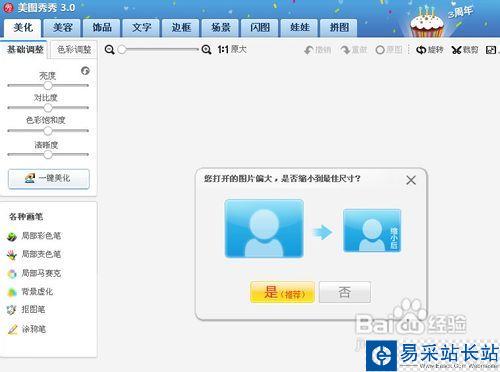
Task: Set view to 1:1 原大
Action: coord(232,50)
